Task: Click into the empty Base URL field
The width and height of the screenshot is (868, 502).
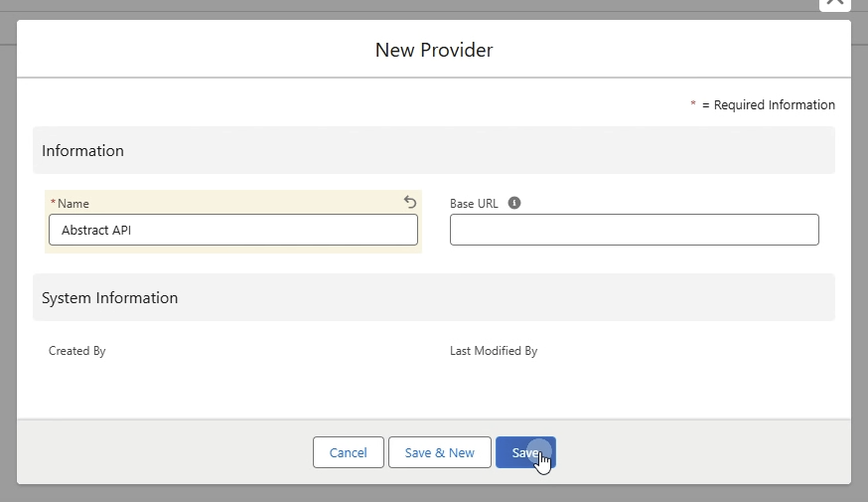Action: coord(634,230)
